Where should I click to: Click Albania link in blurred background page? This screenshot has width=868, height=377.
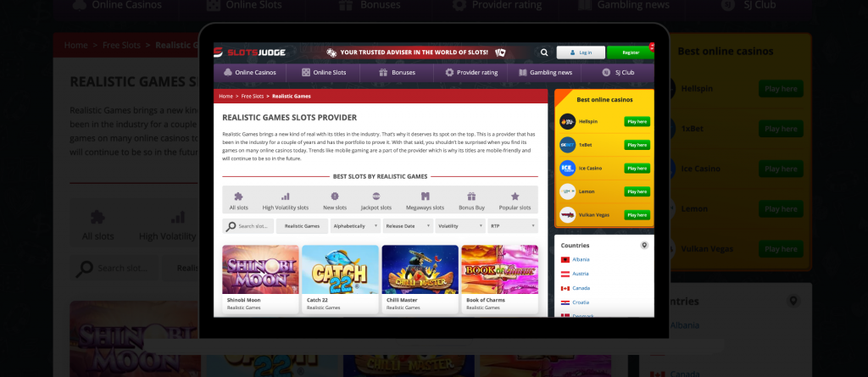685,325
